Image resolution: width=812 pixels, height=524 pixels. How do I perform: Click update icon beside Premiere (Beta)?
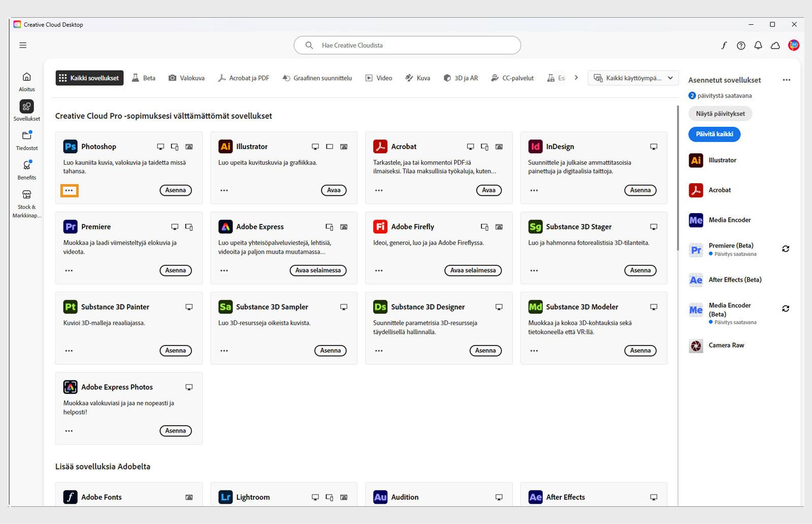[786, 249]
